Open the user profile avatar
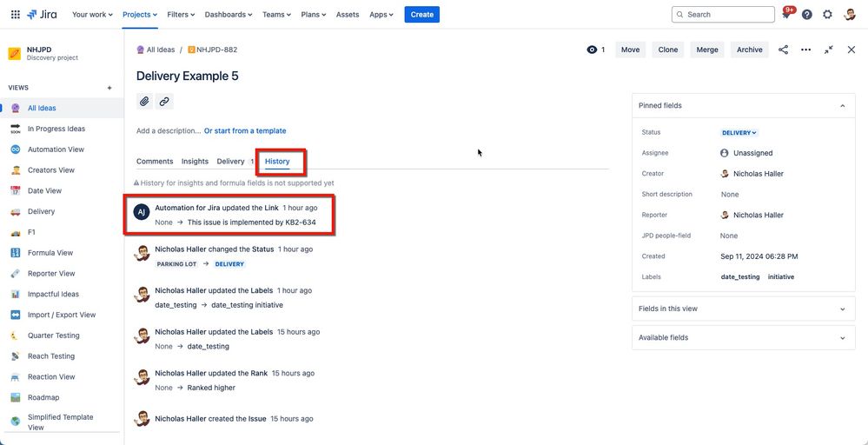This screenshot has width=868, height=445. click(x=850, y=15)
